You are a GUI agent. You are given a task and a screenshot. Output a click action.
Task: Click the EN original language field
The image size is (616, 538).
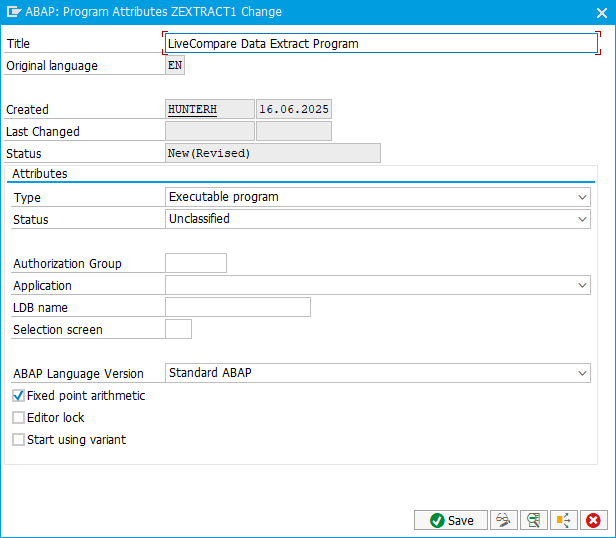pyautogui.click(x=175, y=65)
